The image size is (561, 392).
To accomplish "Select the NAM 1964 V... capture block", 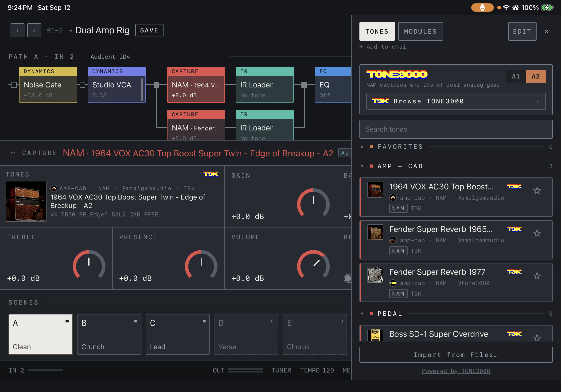I will click(x=196, y=85).
